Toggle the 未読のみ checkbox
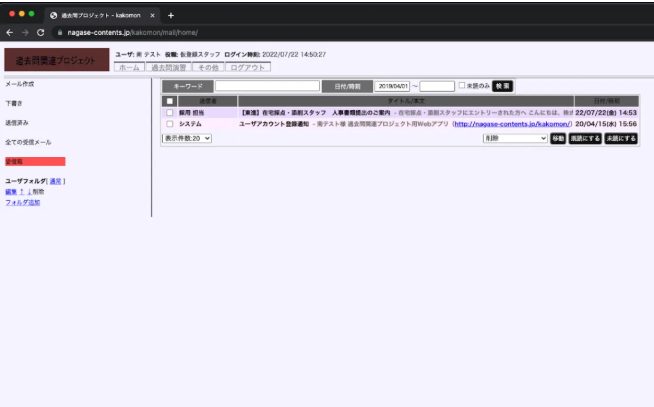 462,85
